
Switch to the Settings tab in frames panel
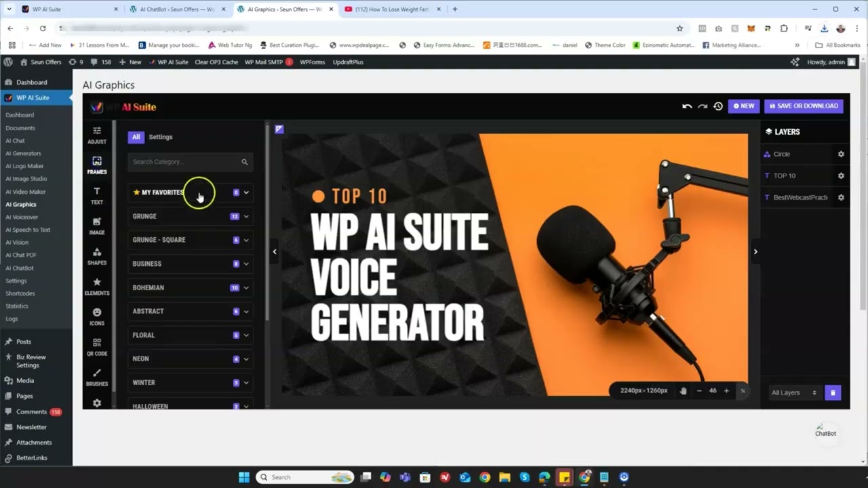coord(161,137)
